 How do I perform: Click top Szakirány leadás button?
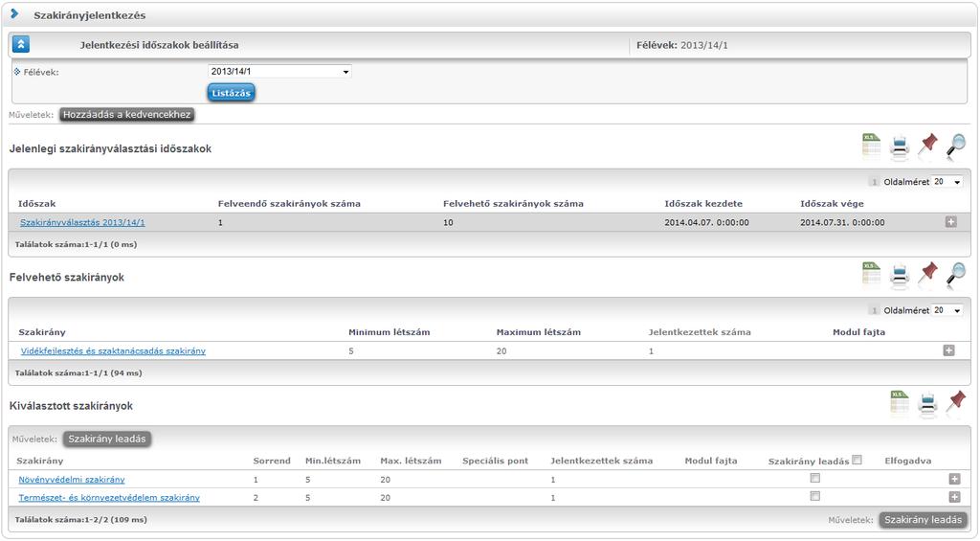107,440
